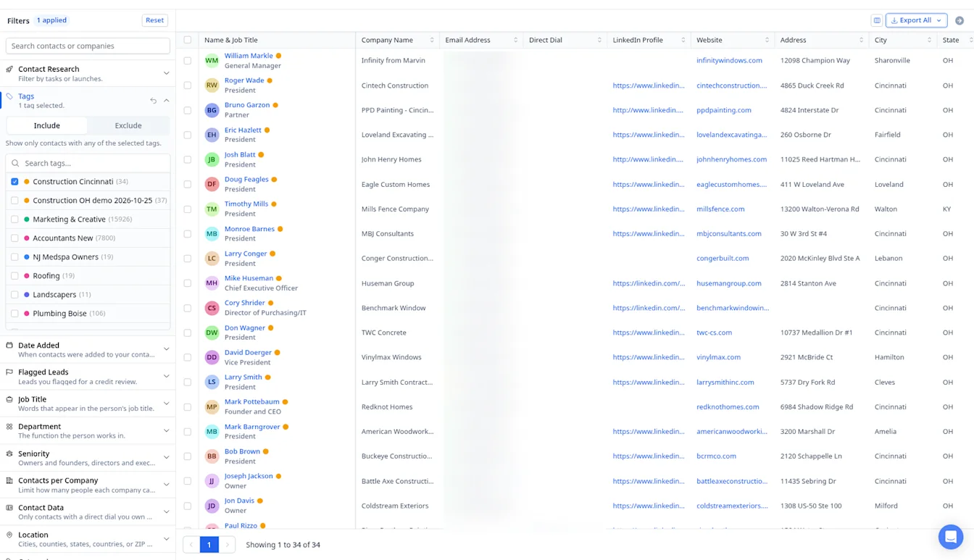Expand the Seniority filter
The image size is (974, 560).
point(166,458)
